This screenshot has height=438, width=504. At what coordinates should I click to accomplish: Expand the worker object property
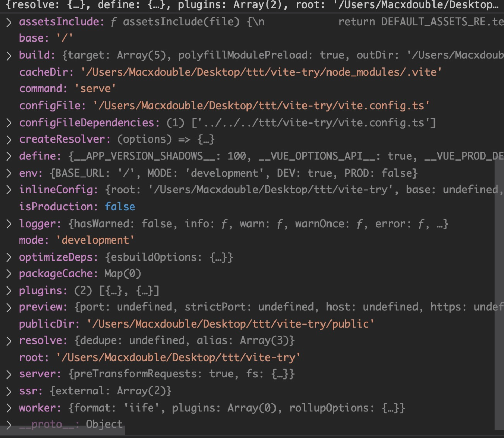(9, 408)
